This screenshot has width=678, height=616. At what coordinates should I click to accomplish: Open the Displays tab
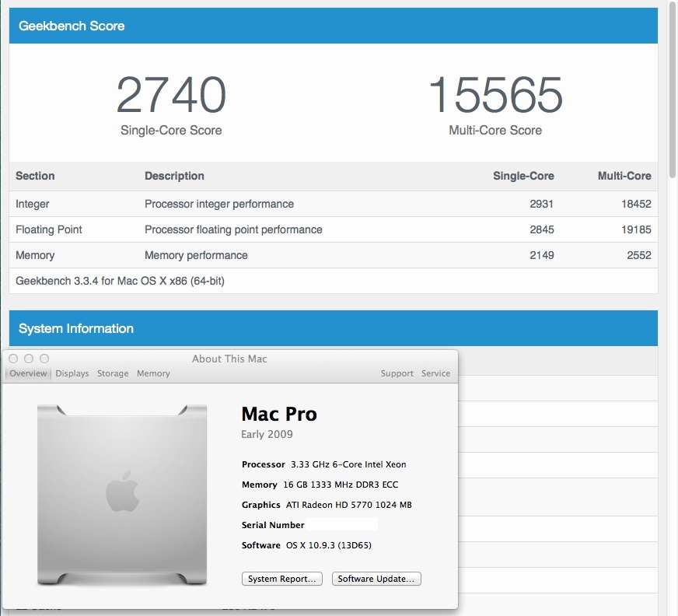[72, 373]
